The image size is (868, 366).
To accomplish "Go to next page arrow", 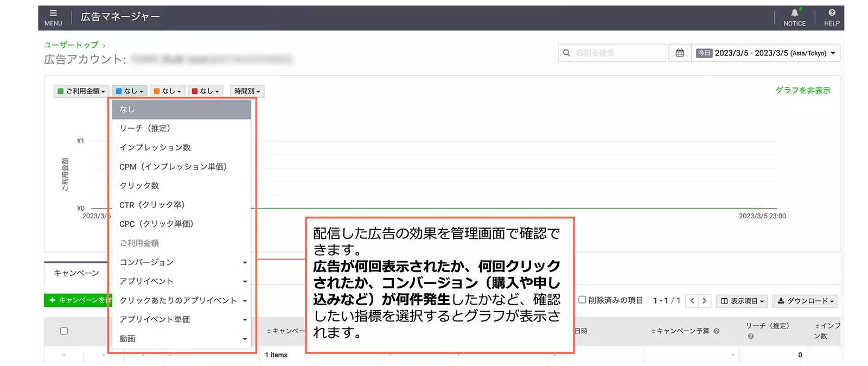I will 705,301.
